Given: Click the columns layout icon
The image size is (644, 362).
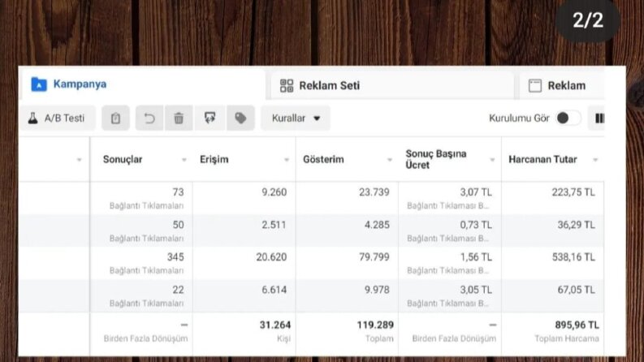Looking at the screenshot, I should click(x=599, y=119).
